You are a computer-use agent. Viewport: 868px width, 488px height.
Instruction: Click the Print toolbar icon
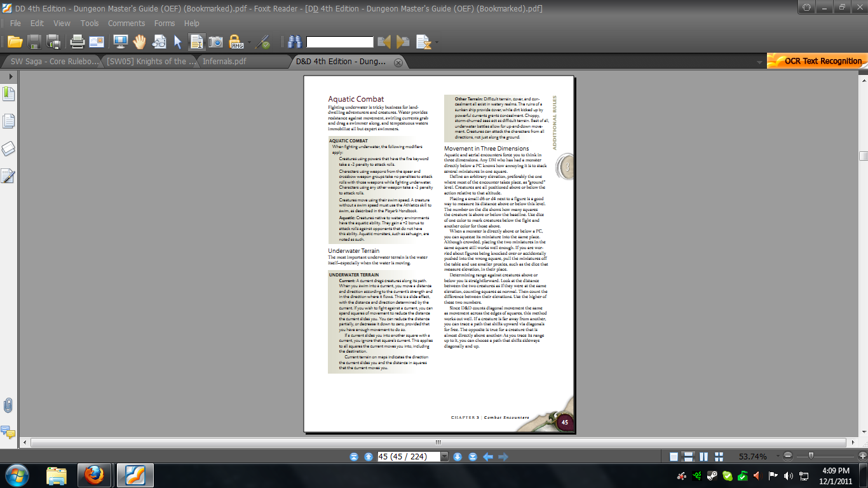[x=78, y=42]
